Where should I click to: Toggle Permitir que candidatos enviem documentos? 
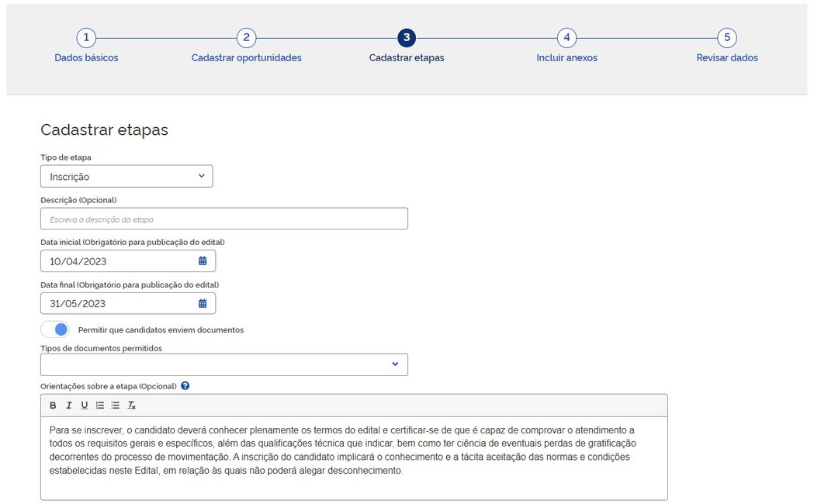coord(55,330)
